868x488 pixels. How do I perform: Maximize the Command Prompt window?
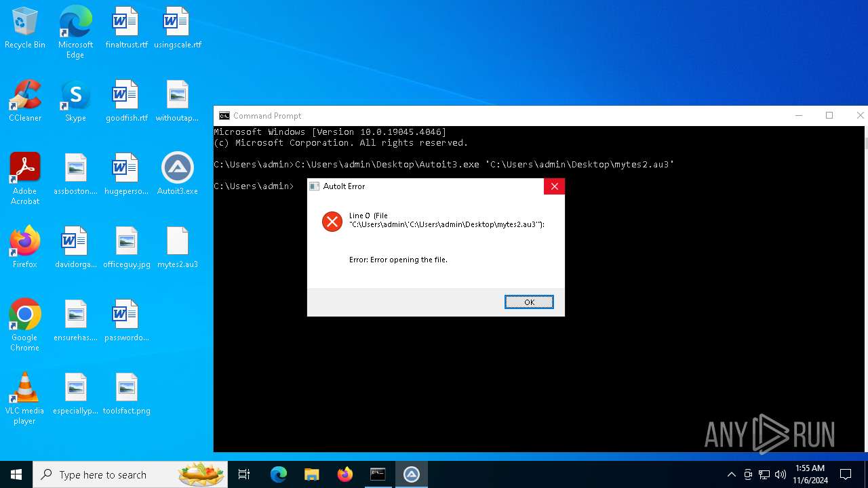(829, 116)
